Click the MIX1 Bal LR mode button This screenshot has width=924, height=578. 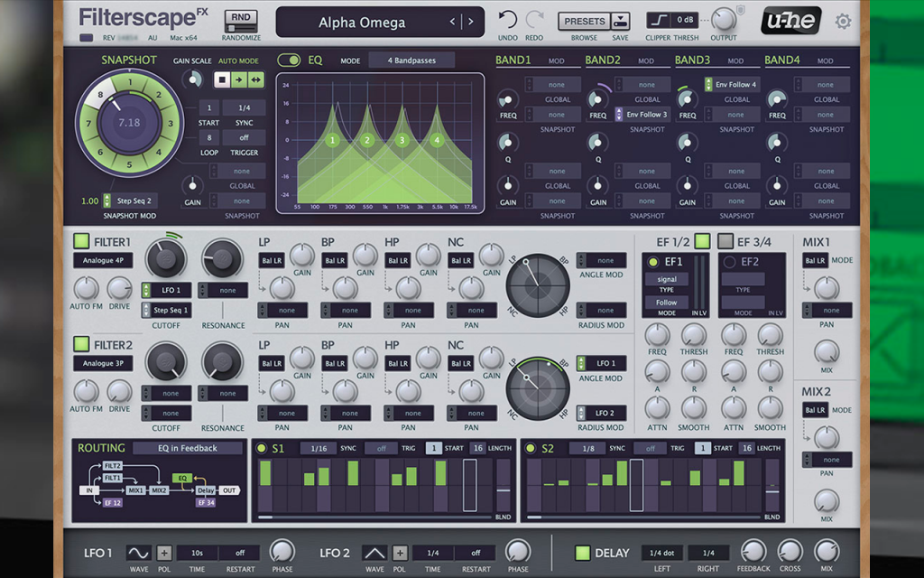(x=815, y=260)
